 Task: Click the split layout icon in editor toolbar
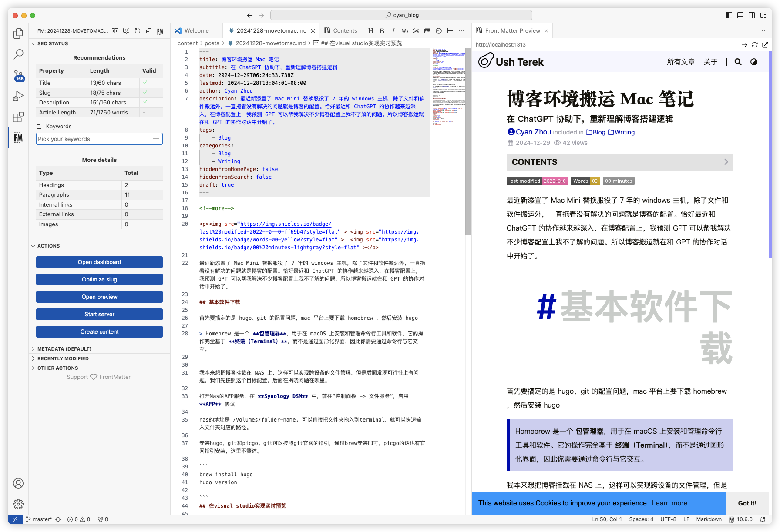(451, 31)
